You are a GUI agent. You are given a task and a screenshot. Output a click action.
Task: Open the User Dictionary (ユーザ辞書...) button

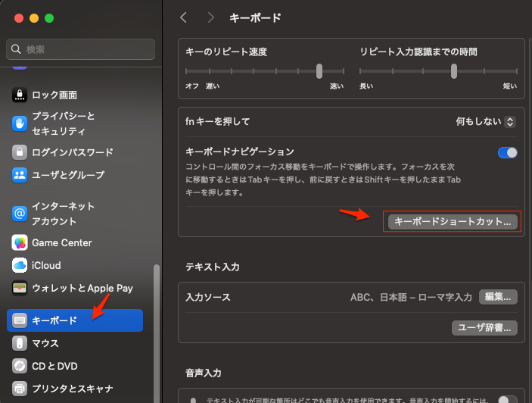pyautogui.click(x=485, y=327)
